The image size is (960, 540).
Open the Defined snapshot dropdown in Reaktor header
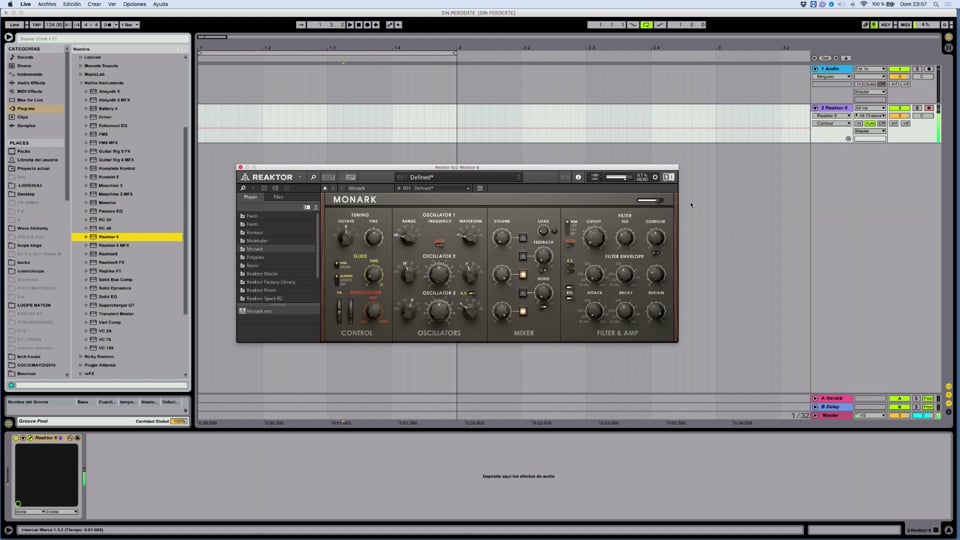(x=459, y=177)
